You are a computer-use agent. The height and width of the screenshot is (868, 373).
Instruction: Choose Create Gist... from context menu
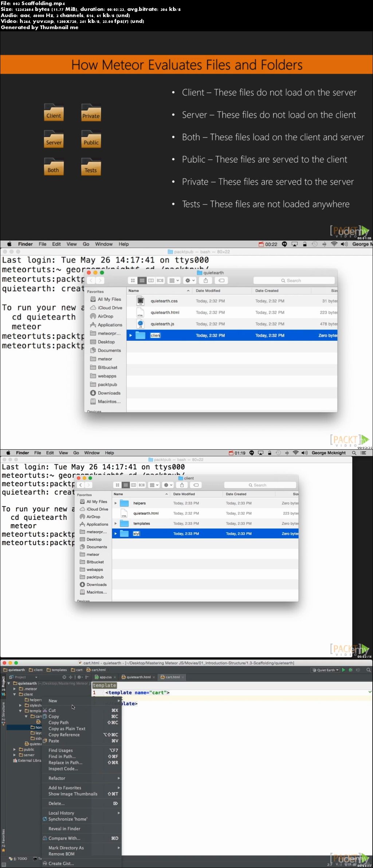[82, 863]
